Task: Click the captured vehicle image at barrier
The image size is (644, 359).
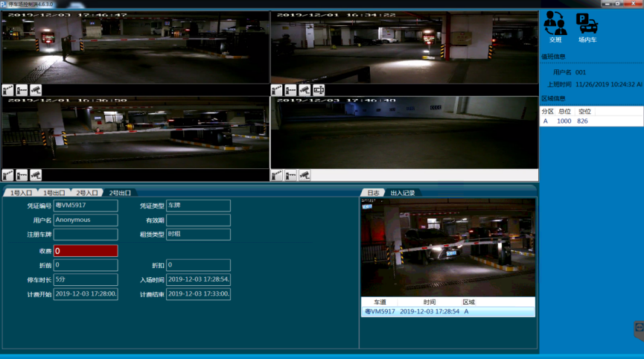Action: 447,247
